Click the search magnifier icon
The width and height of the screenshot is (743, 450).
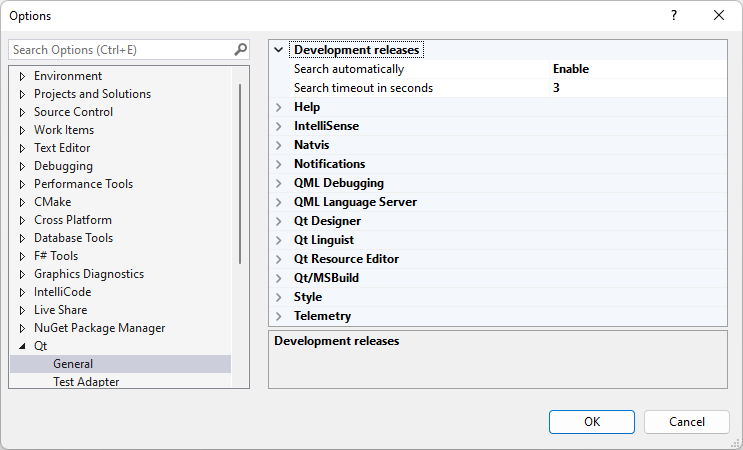coord(240,49)
